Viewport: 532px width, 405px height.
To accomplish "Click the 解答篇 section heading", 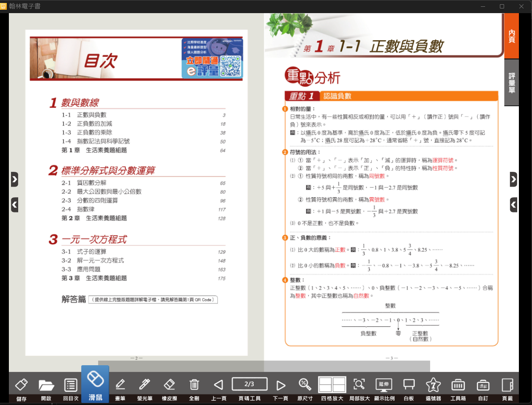I will click(x=74, y=300).
